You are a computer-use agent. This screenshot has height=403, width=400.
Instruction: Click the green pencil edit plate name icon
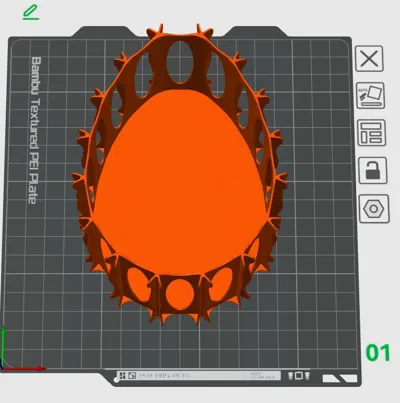click(31, 12)
